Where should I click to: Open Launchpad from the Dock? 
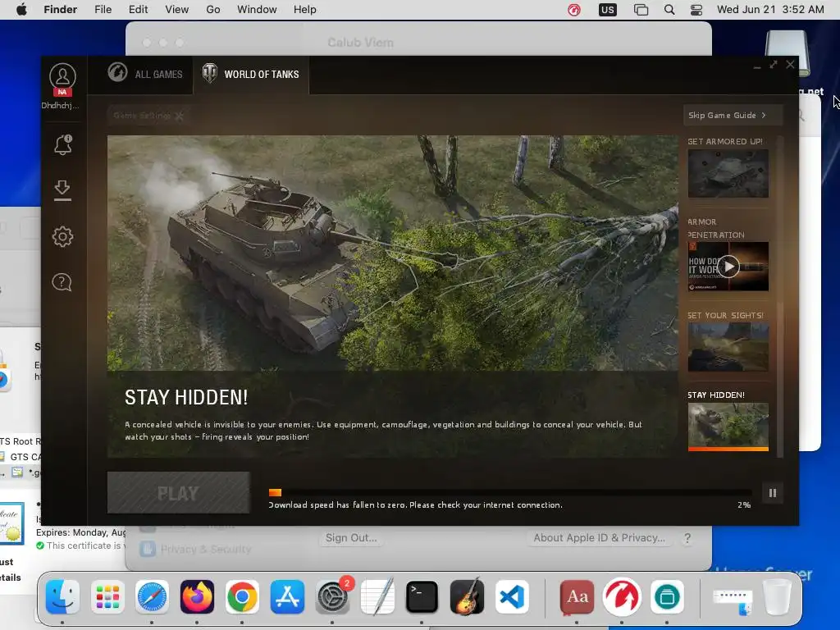click(107, 596)
